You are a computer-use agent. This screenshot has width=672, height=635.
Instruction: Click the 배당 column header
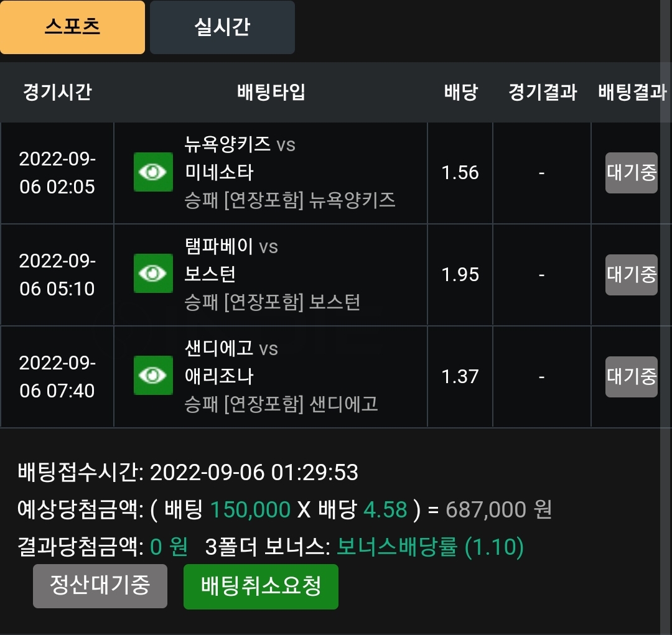[x=460, y=92]
